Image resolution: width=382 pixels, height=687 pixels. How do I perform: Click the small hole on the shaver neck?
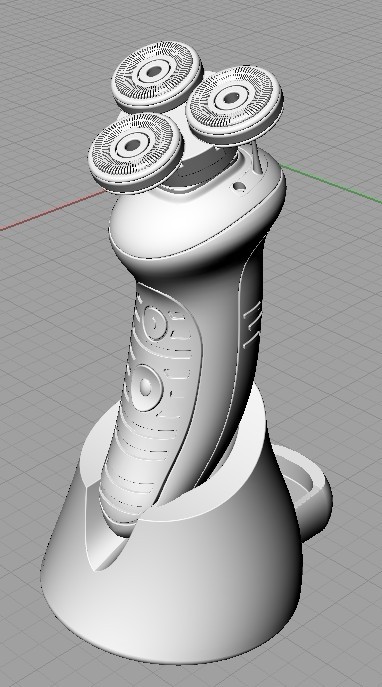pos(239,186)
